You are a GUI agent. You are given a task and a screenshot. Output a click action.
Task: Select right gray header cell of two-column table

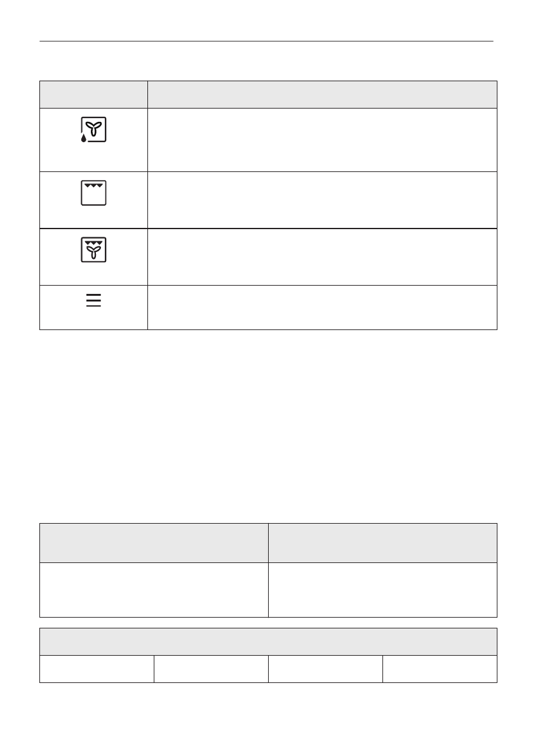[382, 543]
